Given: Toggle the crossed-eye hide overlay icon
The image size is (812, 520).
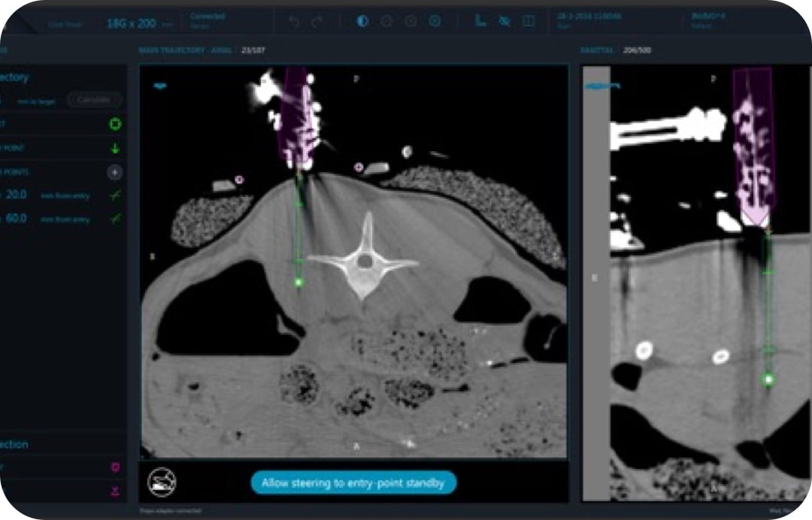Looking at the screenshot, I should (x=504, y=21).
